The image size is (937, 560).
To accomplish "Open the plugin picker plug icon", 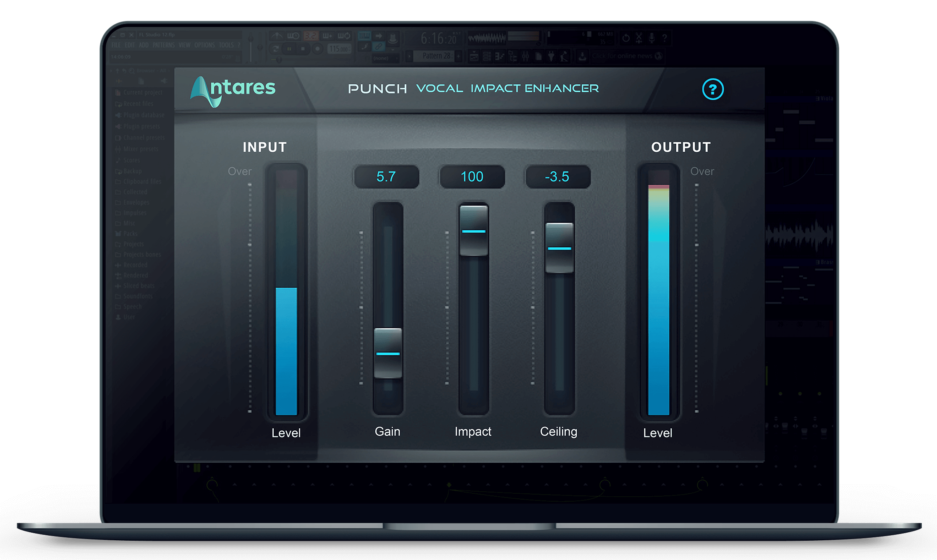I will click(x=551, y=56).
